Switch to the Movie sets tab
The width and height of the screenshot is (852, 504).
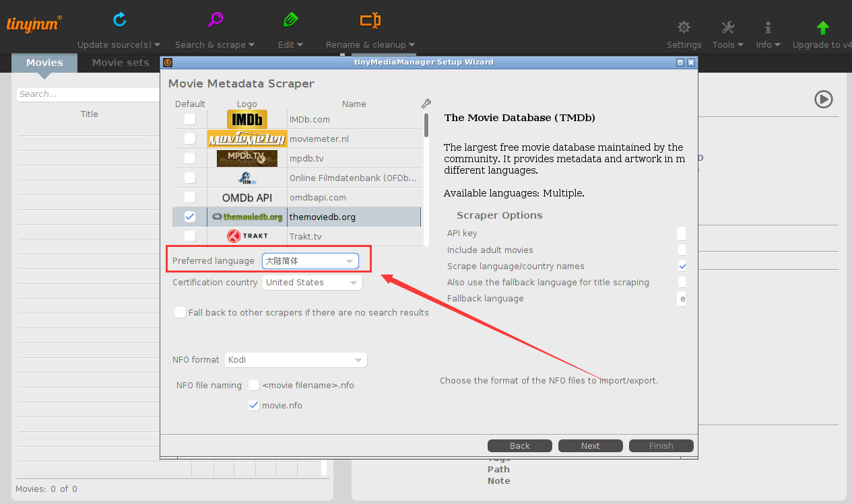pyautogui.click(x=121, y=63)
